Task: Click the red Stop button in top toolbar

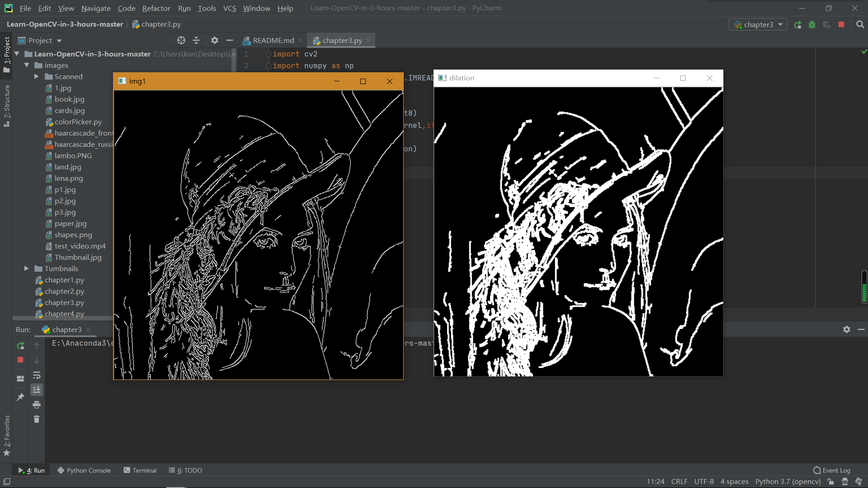Action: (x=841, y=25)
